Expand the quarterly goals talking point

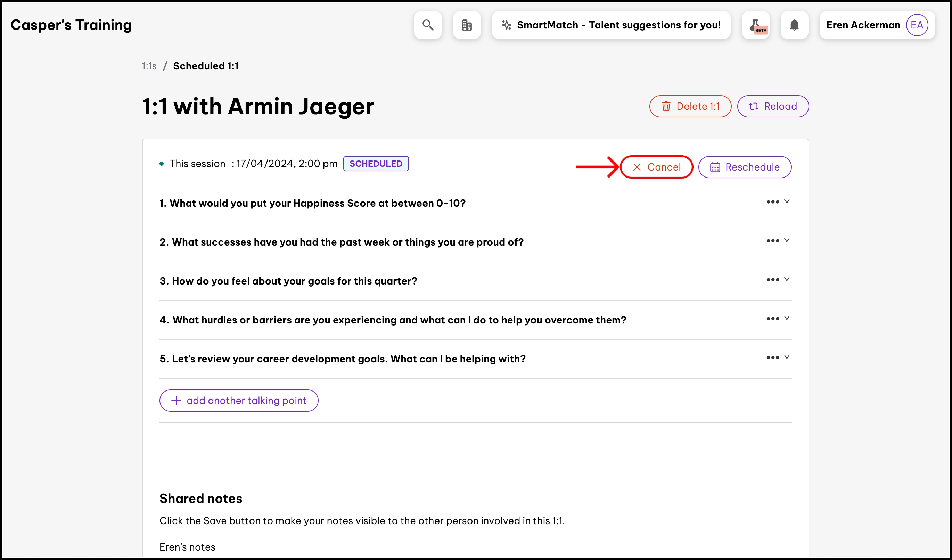[787, 279]
